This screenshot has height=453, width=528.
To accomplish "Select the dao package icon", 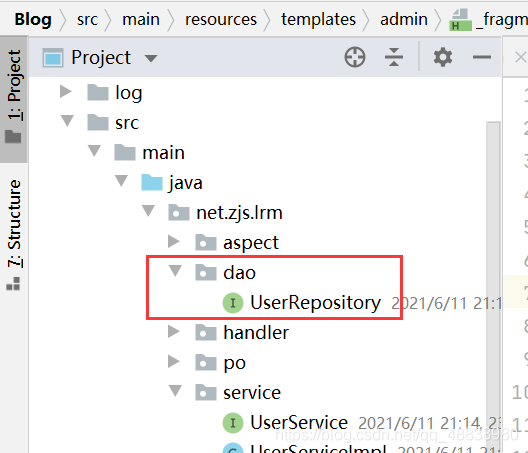I will tap(206, 272).
